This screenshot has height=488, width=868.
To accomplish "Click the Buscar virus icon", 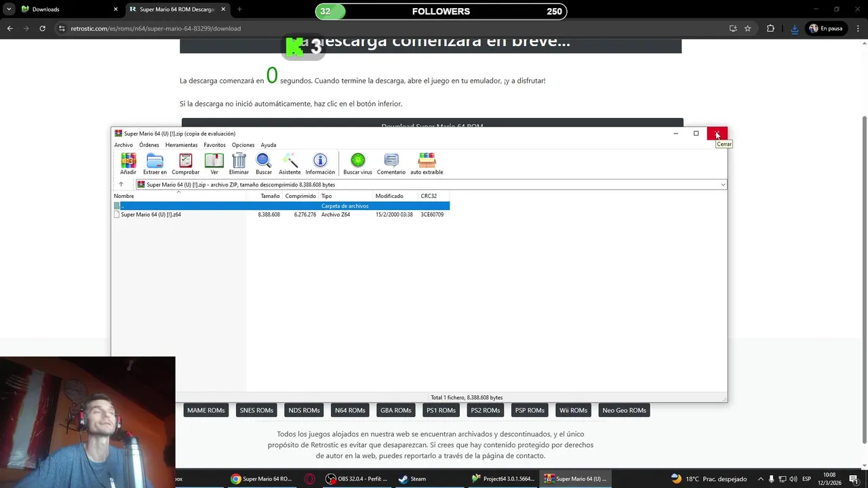I will (x=357, y=164).
